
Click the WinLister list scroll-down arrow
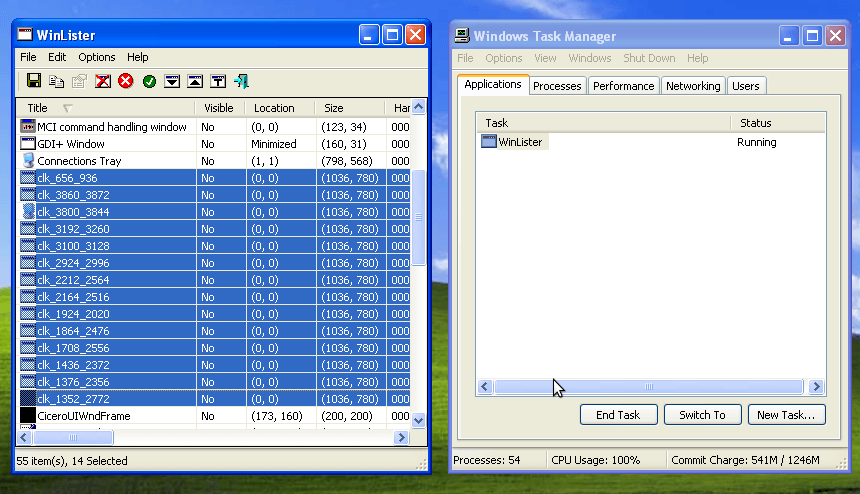pyautogui.click(x=418, y=421)
